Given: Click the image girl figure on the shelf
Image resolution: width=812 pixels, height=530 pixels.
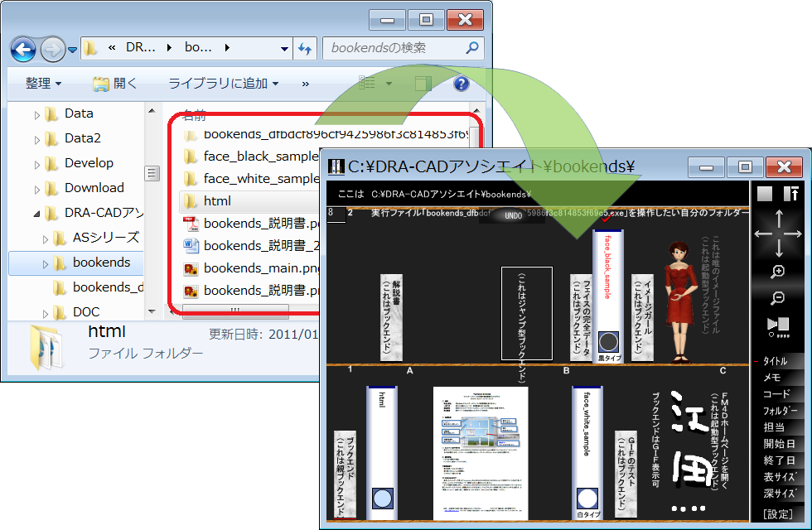Looking at the screenshot, I should tap(680, 301).
